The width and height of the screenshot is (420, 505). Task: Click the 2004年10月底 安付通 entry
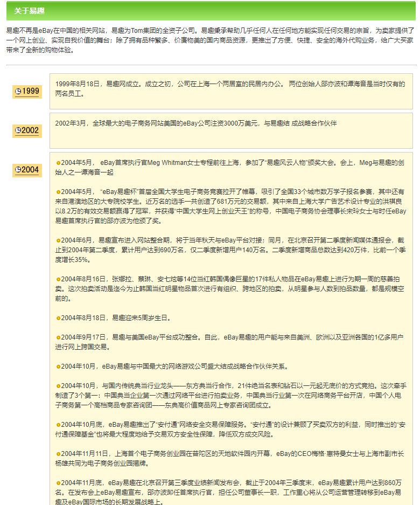click(x=230, y=430)
